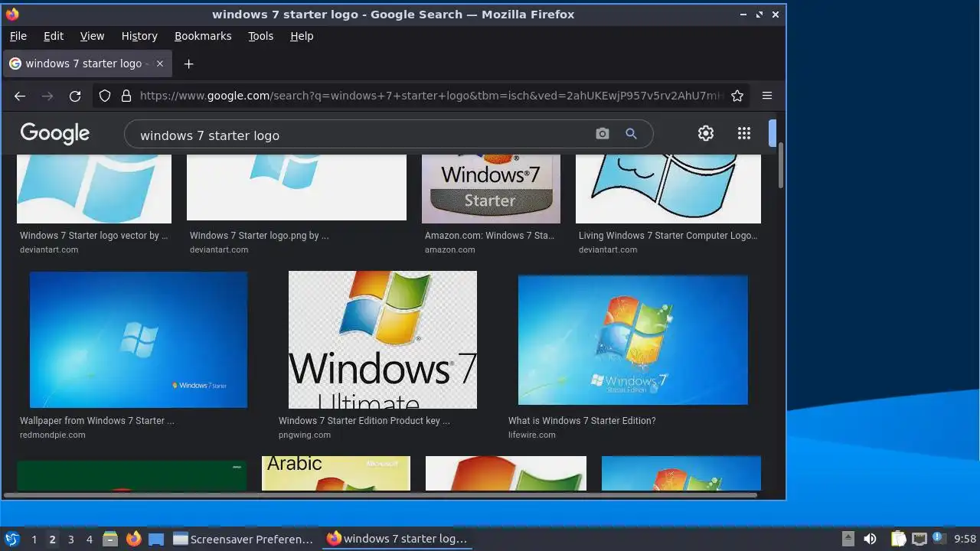Open the Tools menu
The height and width of the screenshot is (551, 980).
tap(260, 36)
